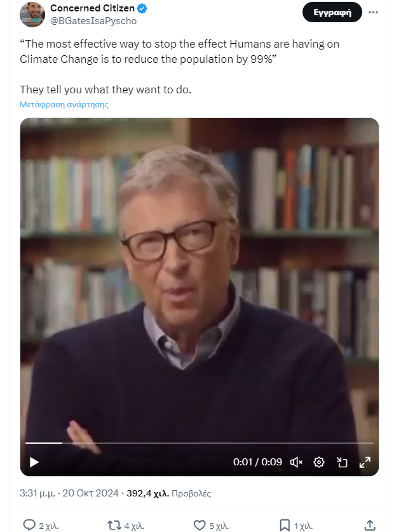
Task: Expand video to fullscreen
Action: [365, 462]
